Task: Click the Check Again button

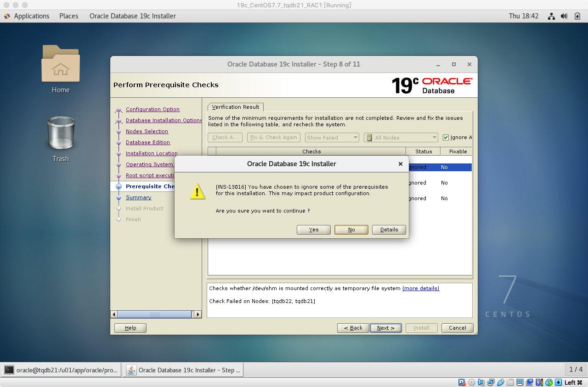Action: coord(225,137)
